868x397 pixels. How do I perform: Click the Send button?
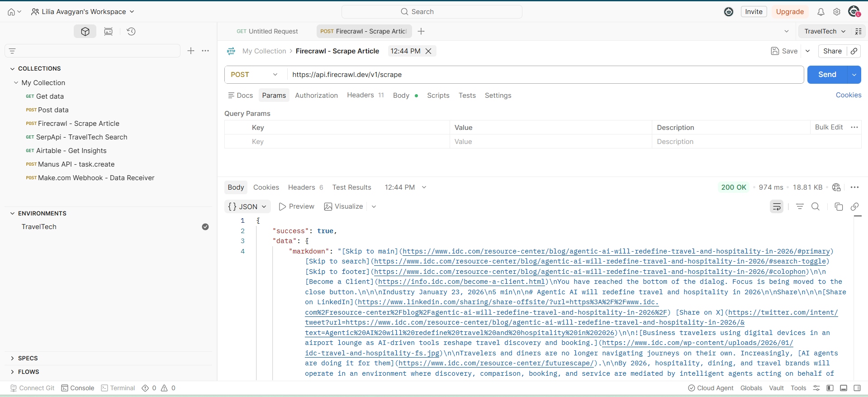[827, 75]
